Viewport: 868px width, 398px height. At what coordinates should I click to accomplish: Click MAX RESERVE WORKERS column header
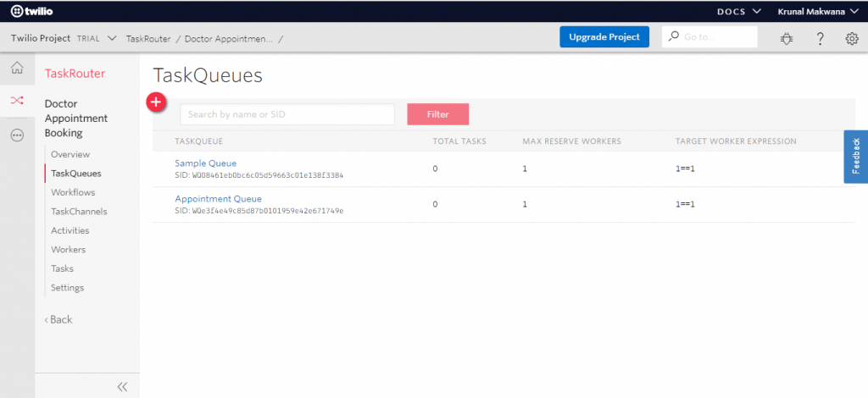click(572, 141)
